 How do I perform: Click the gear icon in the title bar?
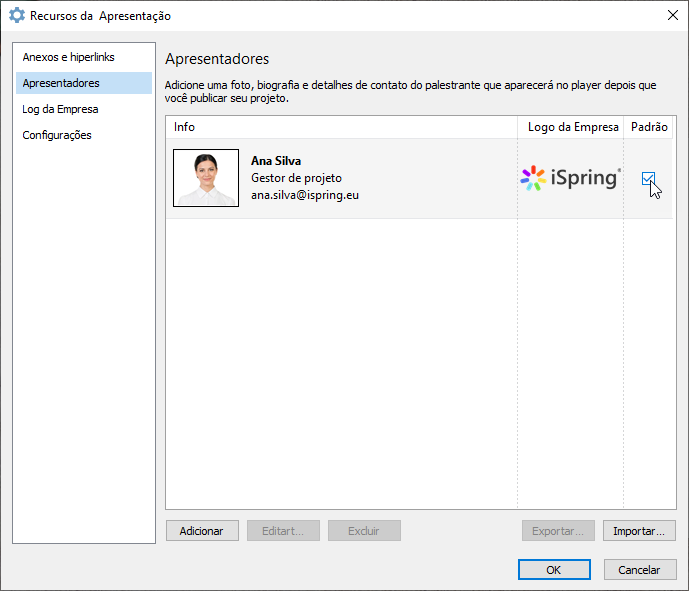17,16
